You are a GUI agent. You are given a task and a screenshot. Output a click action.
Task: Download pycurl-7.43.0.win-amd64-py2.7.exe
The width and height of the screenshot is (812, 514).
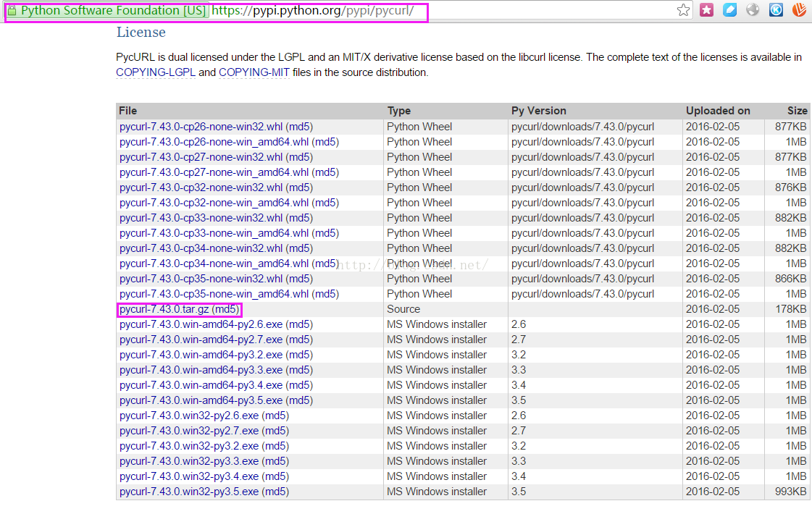coord(201,340)
